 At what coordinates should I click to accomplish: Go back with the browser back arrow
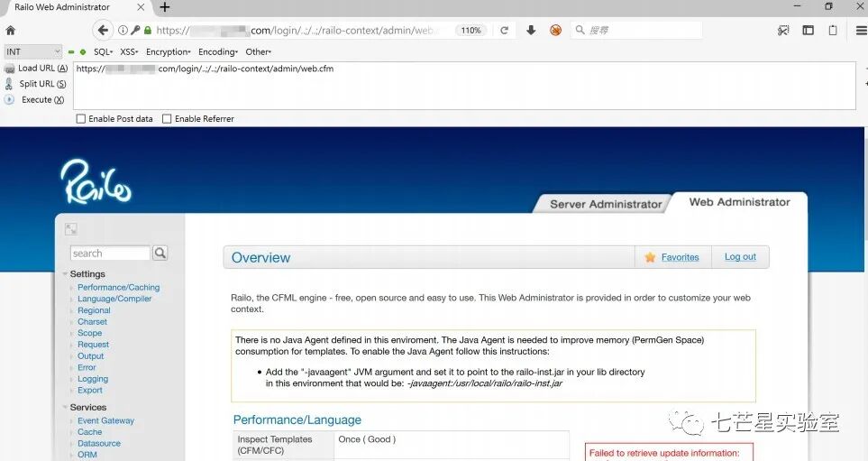103,30
